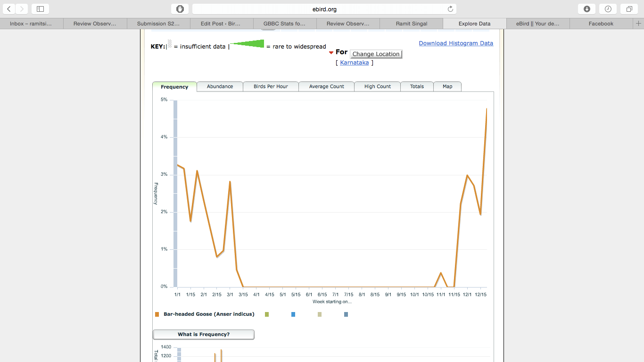Screen dimensions: 644x362
Task: Click the 12/15 week label on axis
Action: [x=480, y=295]
